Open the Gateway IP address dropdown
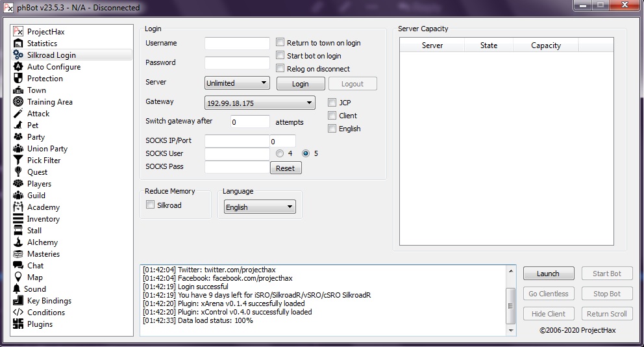Image resolution: width=644 pixels, height=347 pixels. pos(260,103)
